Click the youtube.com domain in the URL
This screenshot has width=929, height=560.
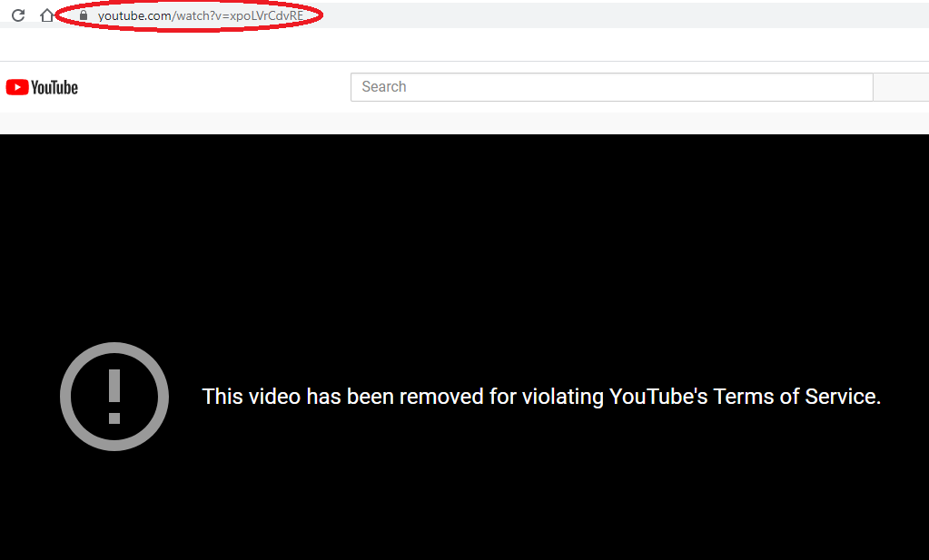(132, 15)
